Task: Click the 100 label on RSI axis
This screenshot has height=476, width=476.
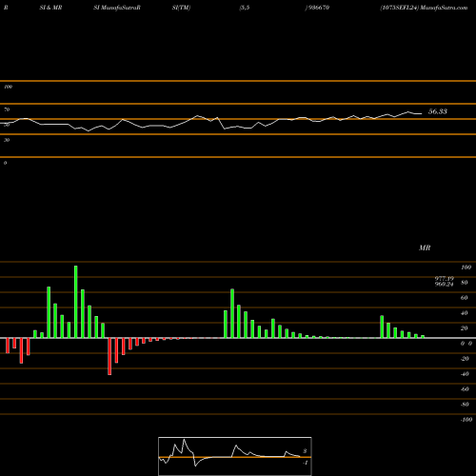Action: coord(8,87)
